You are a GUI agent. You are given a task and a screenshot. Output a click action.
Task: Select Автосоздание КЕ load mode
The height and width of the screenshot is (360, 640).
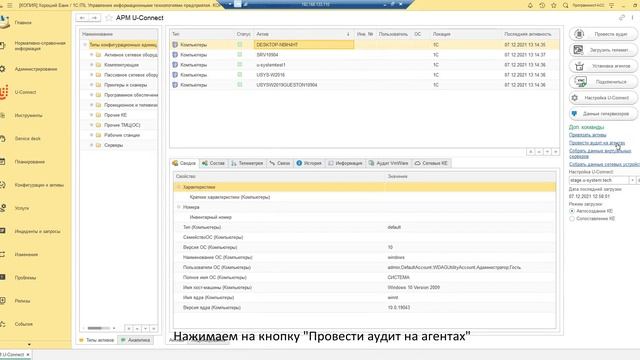click(572, 211)
